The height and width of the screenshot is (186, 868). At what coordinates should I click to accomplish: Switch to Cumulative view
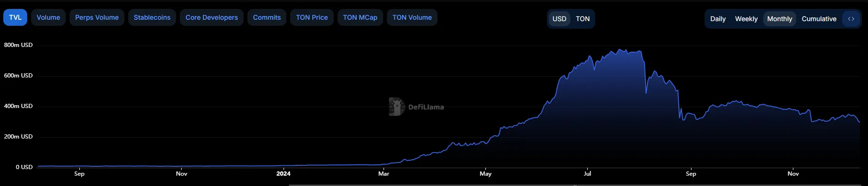click(819, 19)
